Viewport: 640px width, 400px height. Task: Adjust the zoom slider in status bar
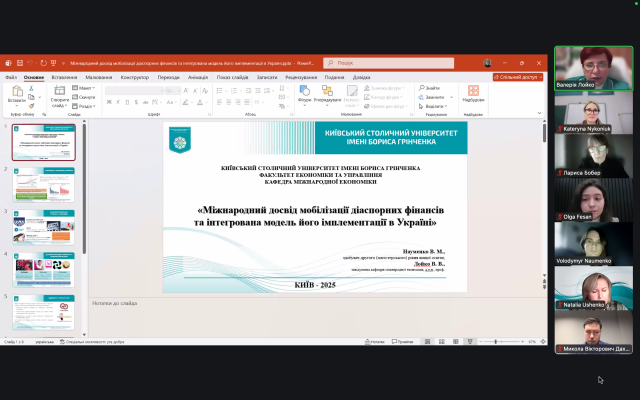pyautogui.click(x=496, y=341)
